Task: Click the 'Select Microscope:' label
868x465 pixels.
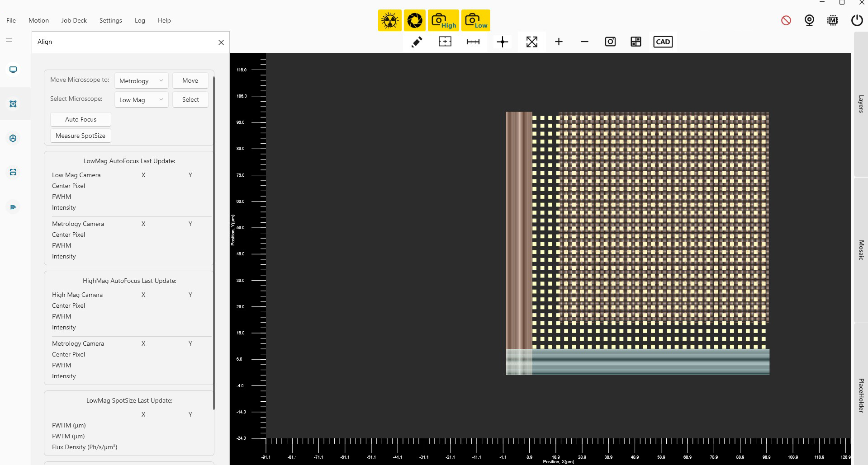Action: pos(76,99)
